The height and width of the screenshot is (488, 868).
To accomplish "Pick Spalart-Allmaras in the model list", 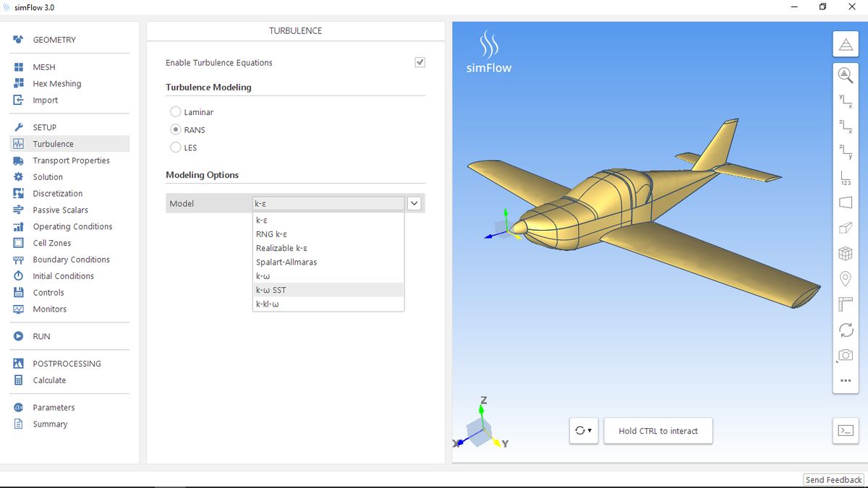I will coord(286,262).
